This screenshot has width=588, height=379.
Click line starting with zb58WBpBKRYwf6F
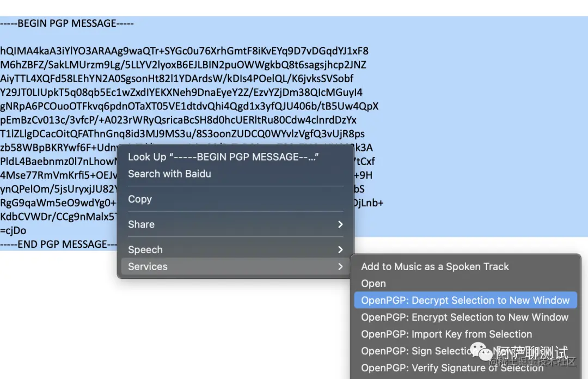(58, 148)
